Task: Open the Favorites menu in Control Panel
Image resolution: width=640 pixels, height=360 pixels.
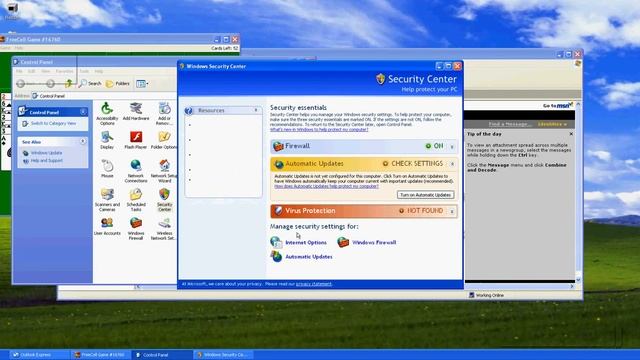Action: click(64, 71)
